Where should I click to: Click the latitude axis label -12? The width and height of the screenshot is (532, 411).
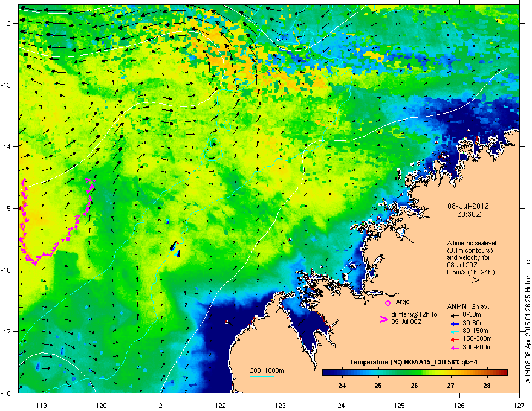[x=6, y=23]
